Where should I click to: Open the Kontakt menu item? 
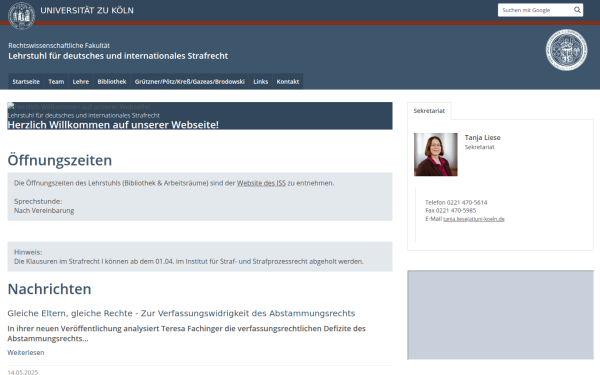[288, 82]
